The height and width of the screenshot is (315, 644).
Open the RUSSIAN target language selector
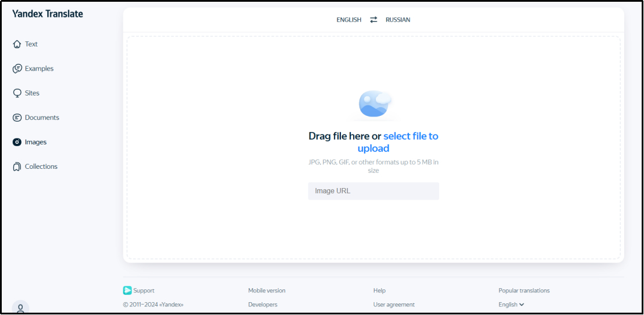pyautogui.click(x=398, y=20)
